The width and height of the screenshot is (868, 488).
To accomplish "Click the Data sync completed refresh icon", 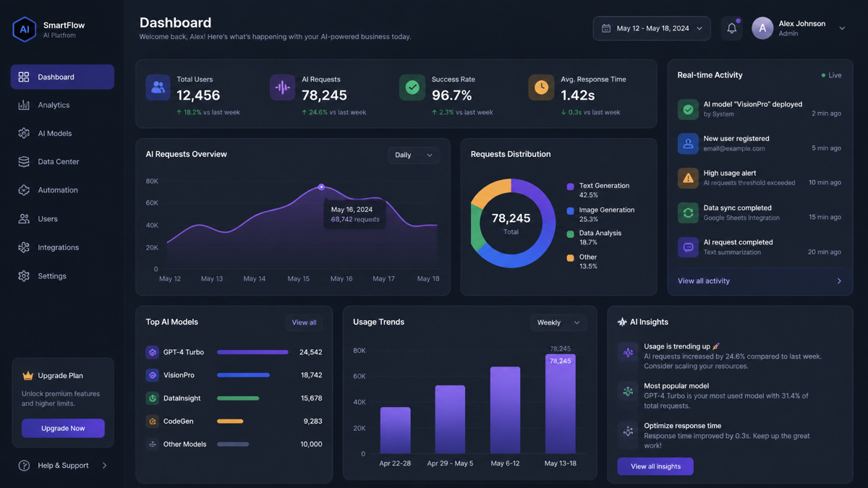I will click(x=688, y=213).
